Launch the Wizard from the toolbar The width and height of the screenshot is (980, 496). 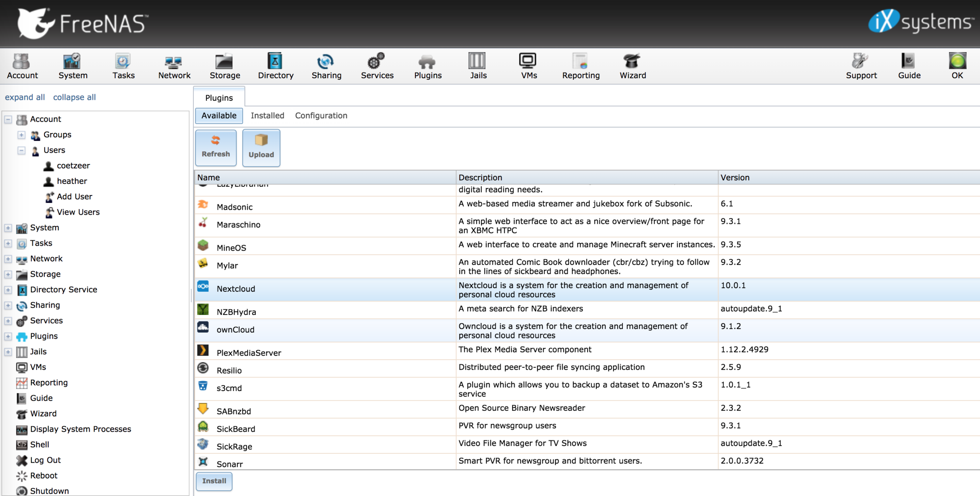[x=632, y=66]
